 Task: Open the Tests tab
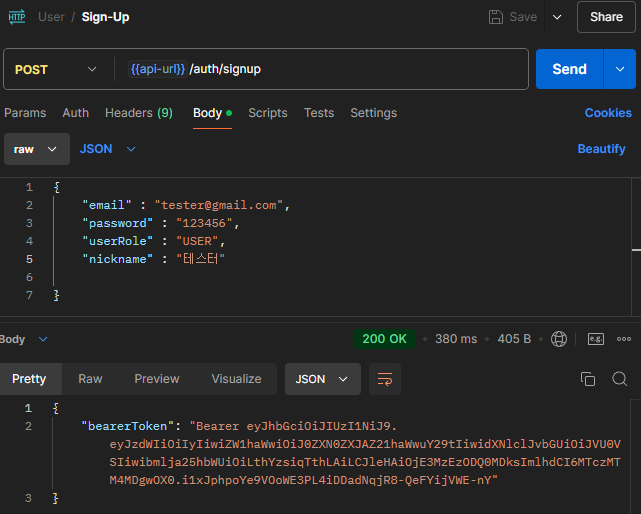tap(319, 113)
